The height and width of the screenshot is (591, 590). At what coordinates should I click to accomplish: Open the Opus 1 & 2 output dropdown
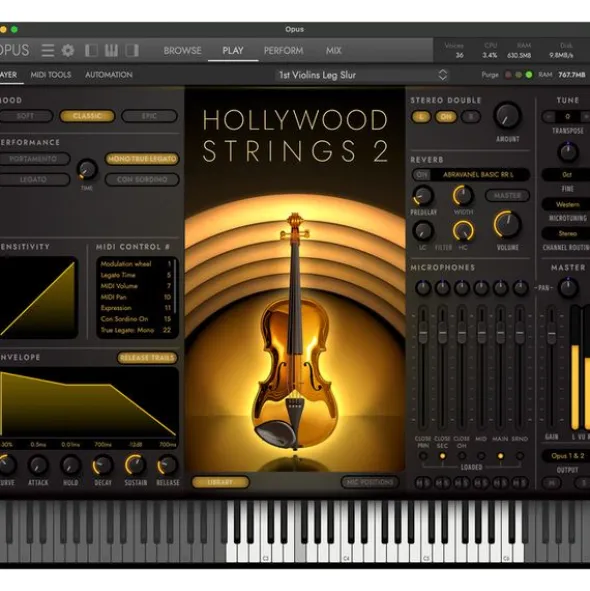click(567, 456)
